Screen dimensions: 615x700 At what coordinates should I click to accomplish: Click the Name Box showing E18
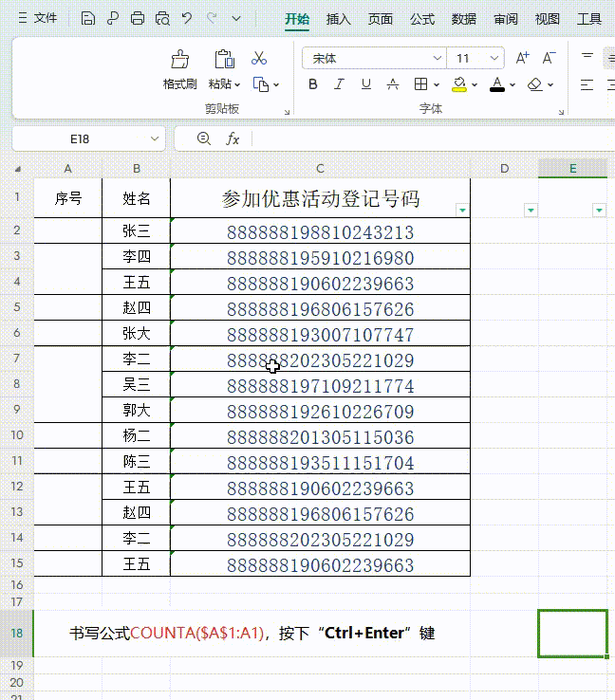[x=80, y=138]
